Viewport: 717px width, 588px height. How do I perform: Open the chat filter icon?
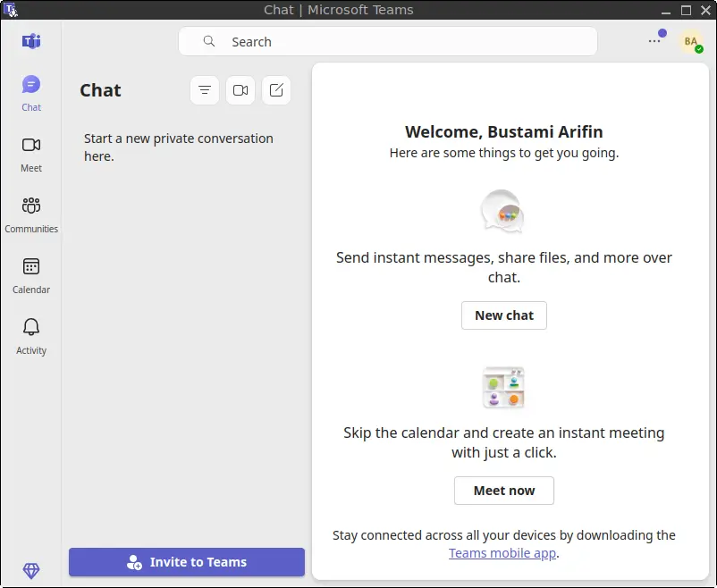[205, 90]
